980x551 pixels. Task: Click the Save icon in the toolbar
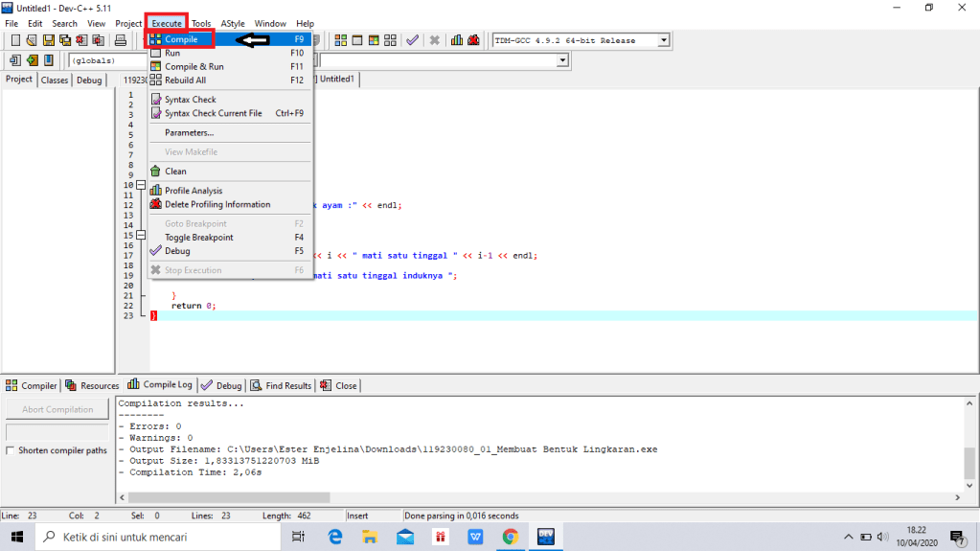(x=49, y=40)
